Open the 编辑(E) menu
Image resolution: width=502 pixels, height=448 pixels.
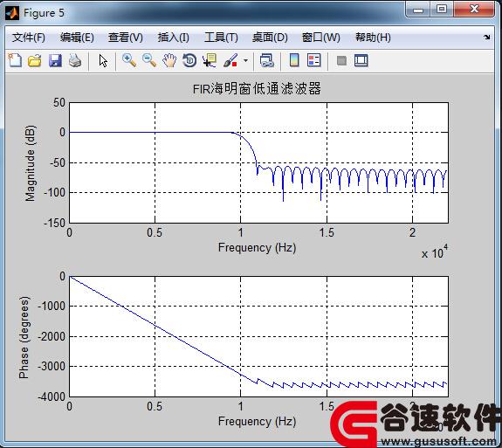click(77, 38)
